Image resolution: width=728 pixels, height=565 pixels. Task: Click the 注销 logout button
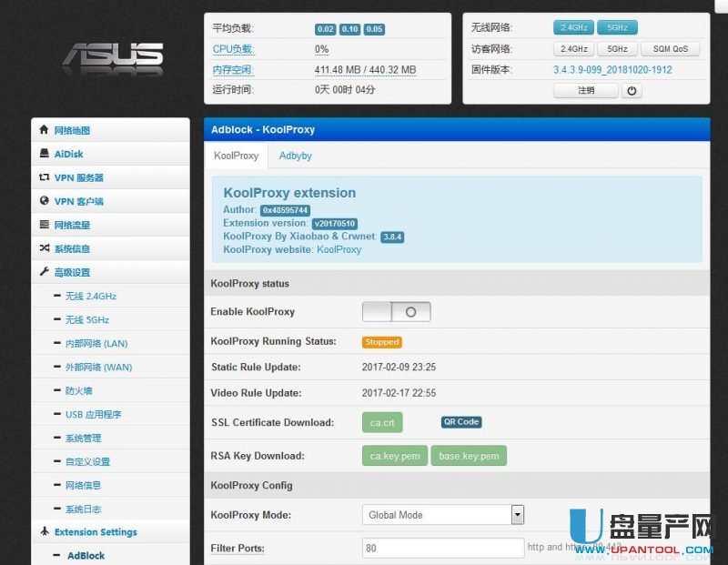586,91
